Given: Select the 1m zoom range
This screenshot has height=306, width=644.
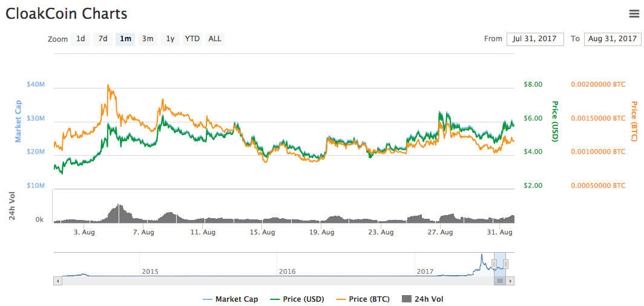Looking at the screenshot, I should pyautogui.click(x=125, y=39).
